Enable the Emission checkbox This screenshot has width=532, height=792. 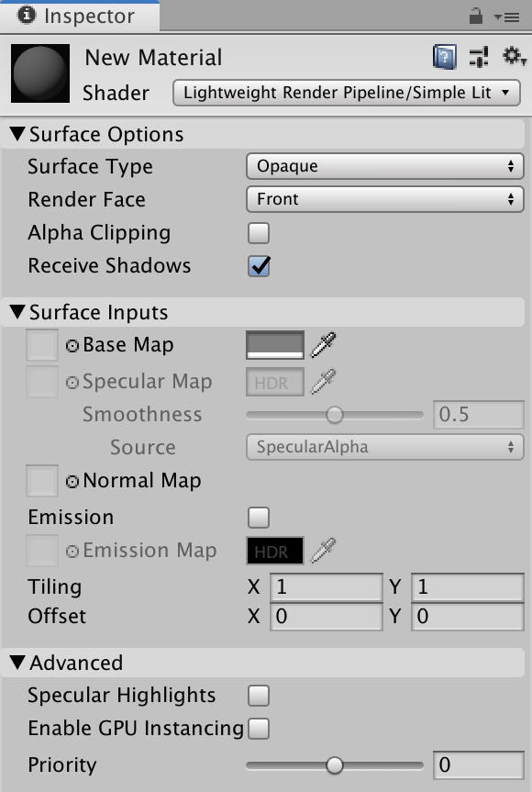(258, 517)
